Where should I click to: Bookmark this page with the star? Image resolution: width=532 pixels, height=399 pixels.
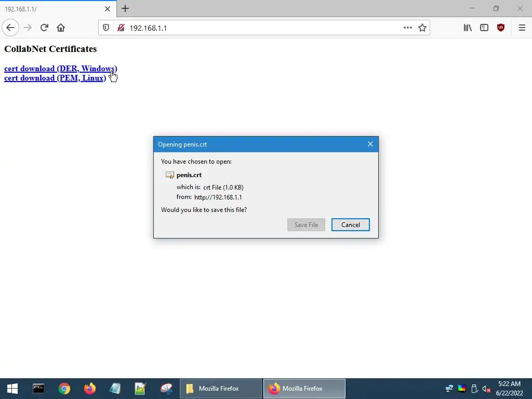pyautogui.click(x=422, y=28)
